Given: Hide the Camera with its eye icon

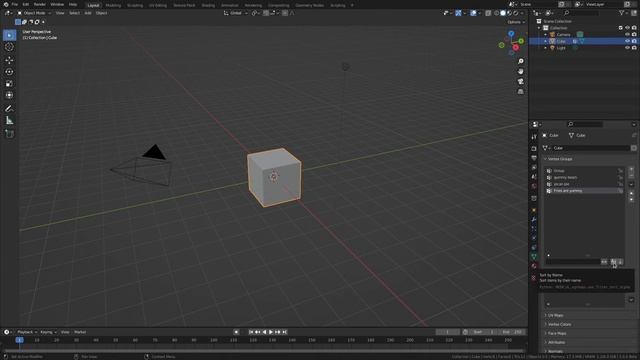Looking at the screenshot, I should (627, 35).
